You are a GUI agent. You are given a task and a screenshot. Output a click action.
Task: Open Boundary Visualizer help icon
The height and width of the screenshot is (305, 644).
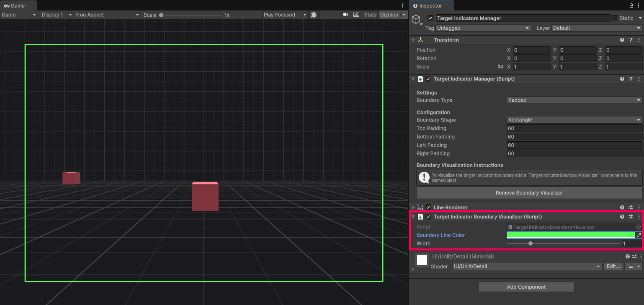coord(622,217)
